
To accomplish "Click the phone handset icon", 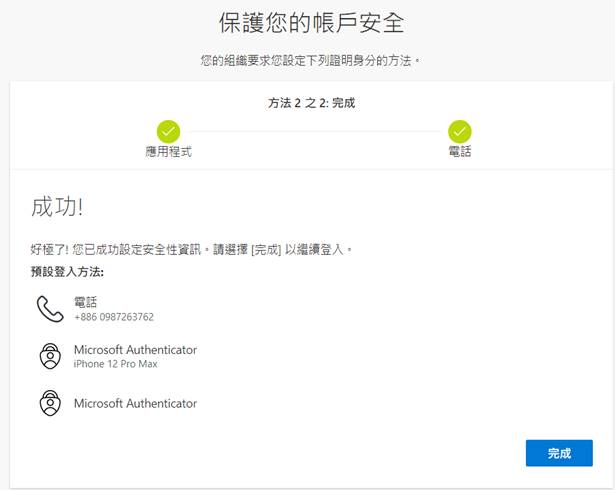I will 50,309.
